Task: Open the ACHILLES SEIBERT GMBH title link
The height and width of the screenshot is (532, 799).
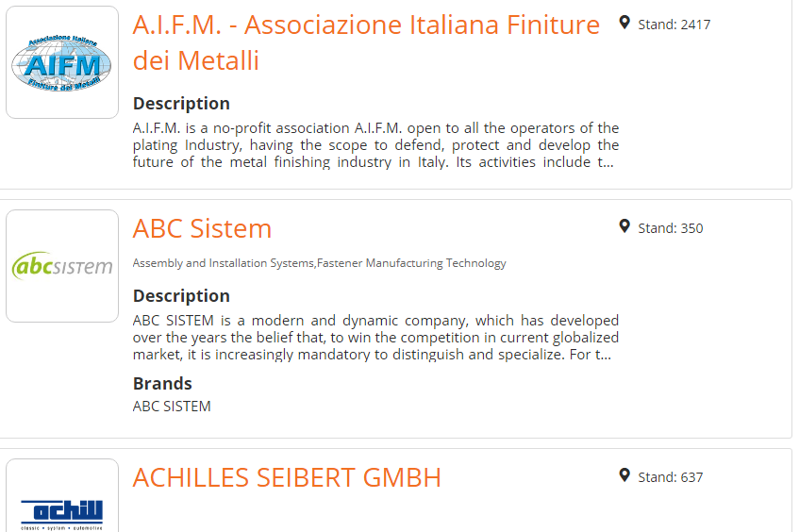Action: tap(287, 477)
